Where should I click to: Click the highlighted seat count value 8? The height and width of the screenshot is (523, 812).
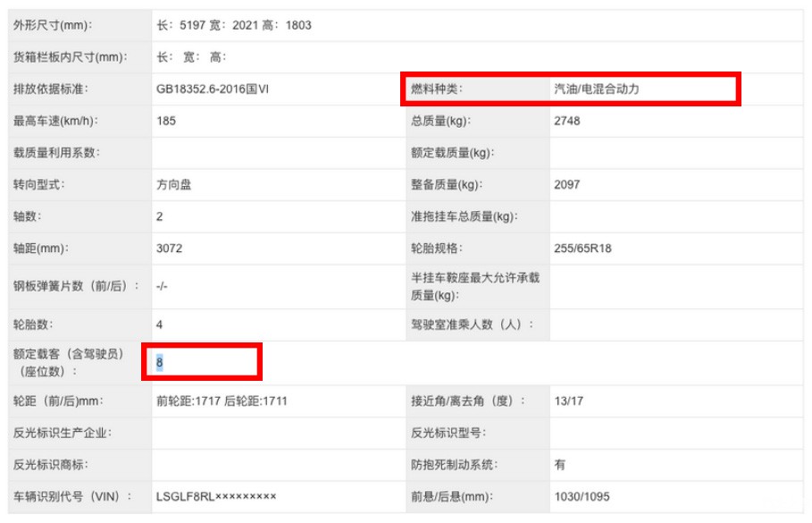tap(160, 363)
